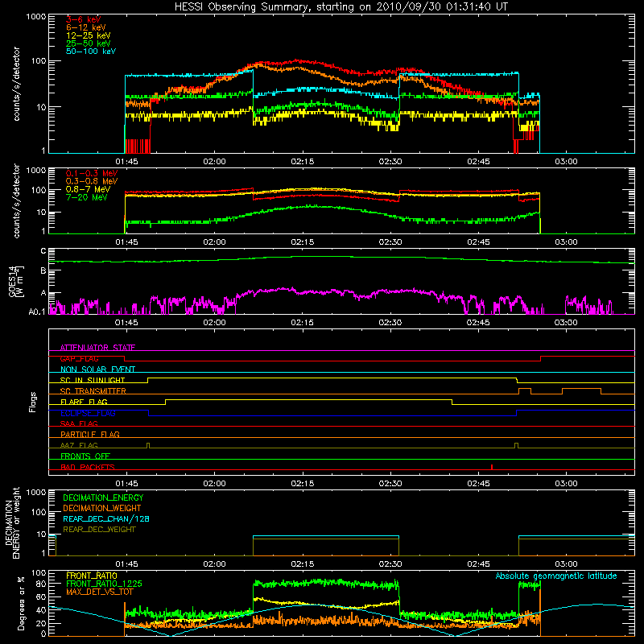The height and width of the screenshot is (644, 644).
Task: Select the red 3-6 keV legend label
Action: click(x=84, y=19)
